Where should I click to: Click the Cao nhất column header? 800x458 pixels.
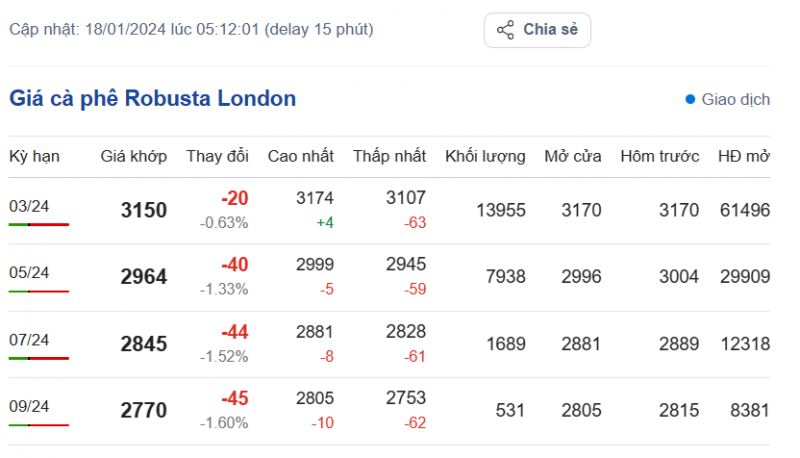pyautogui.click(x=300, y=156)
